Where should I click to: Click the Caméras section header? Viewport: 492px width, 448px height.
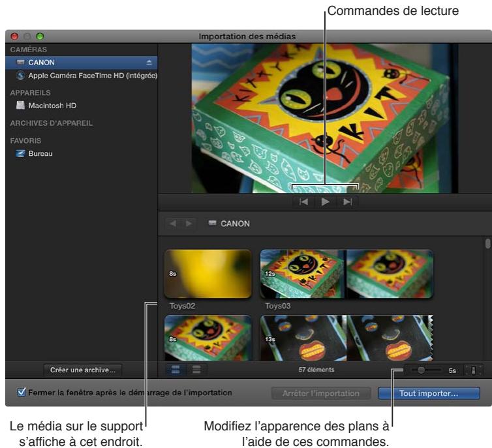click(29, 50)
